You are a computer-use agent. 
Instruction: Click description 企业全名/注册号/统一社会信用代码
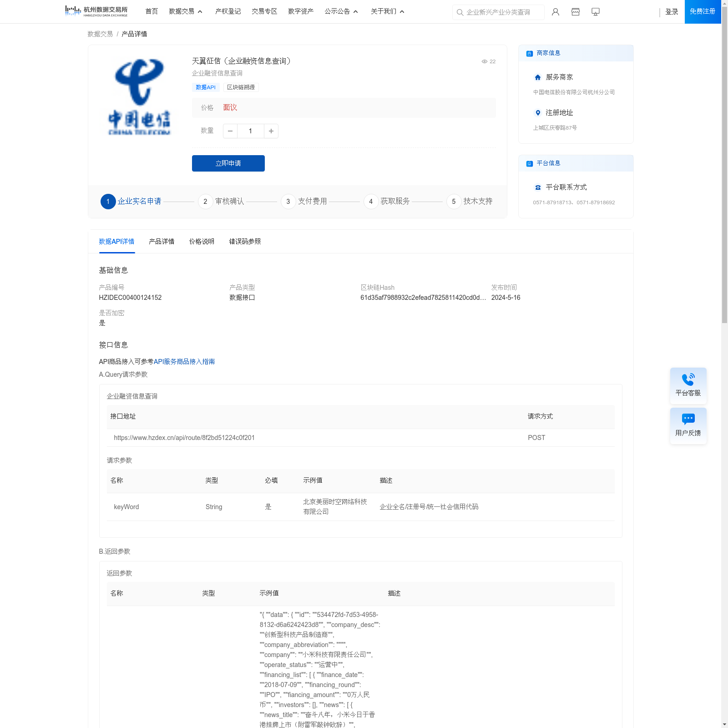[429, 507]
